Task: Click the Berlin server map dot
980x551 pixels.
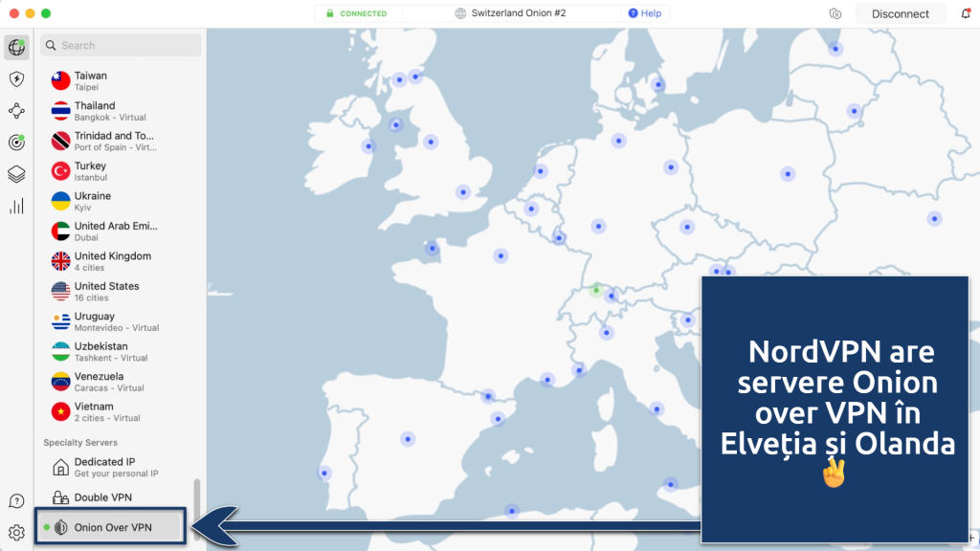Action: point(671,166)
